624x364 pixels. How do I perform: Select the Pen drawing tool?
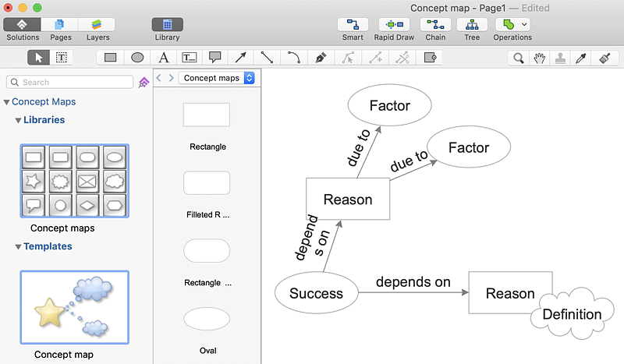[321, 58]
